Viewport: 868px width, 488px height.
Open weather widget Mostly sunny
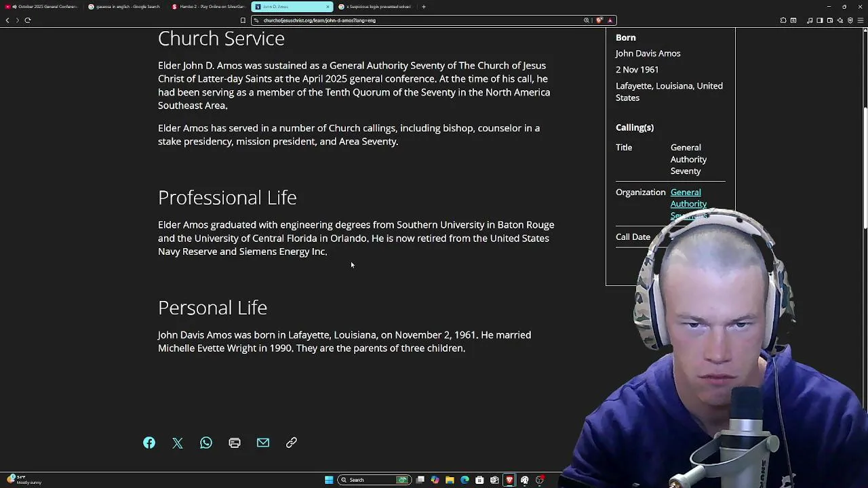[24, 480]
